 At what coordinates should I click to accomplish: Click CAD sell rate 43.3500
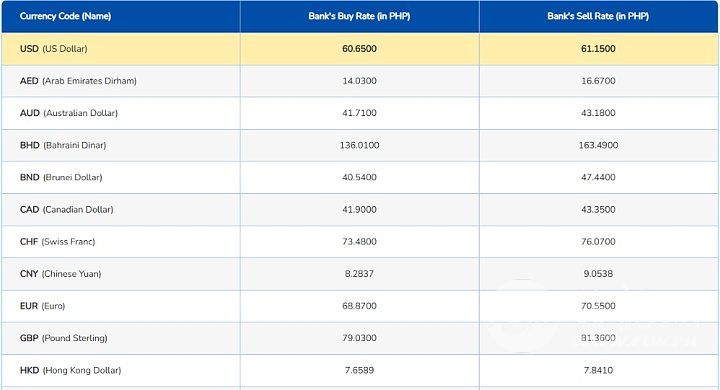click(x=598, y=209)
